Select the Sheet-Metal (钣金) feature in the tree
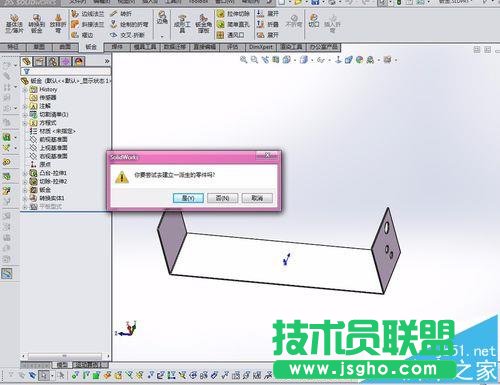Screen dimensions: 500x385 pyautogui.click(x=41, y=190)
